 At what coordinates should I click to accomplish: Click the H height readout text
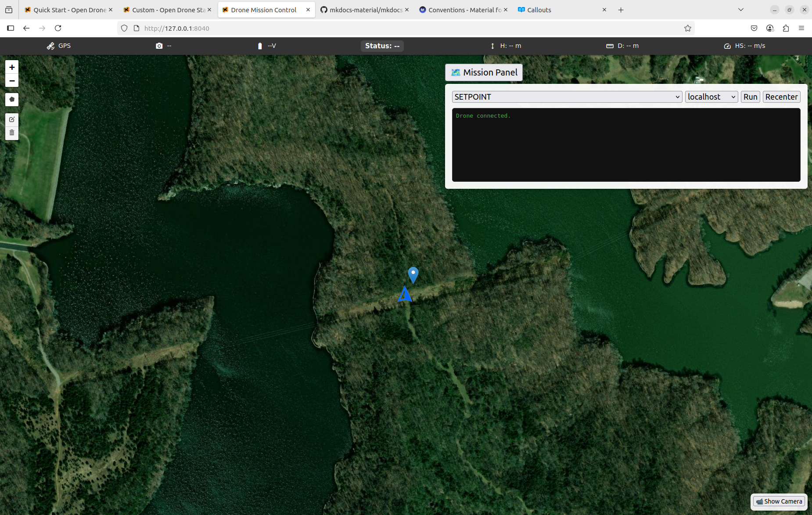[511, 46]
